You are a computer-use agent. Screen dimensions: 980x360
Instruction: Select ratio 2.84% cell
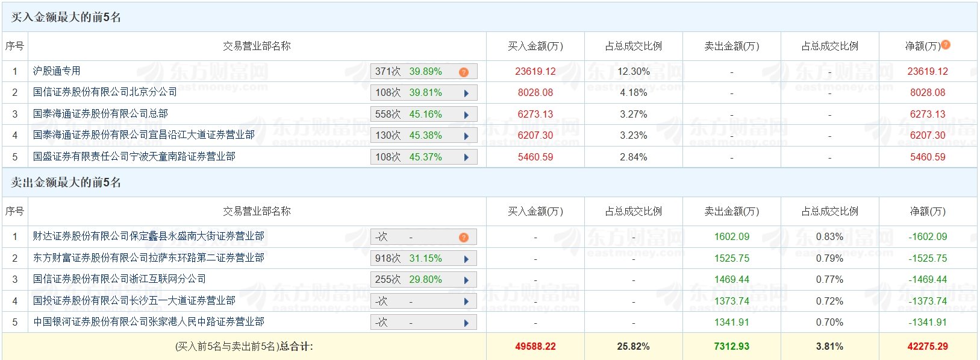tap(634, 157)
